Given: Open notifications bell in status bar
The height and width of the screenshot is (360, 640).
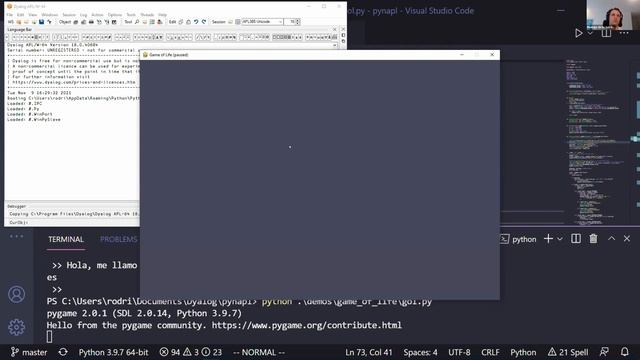Looking at the screenshot, I should point(624,352).
